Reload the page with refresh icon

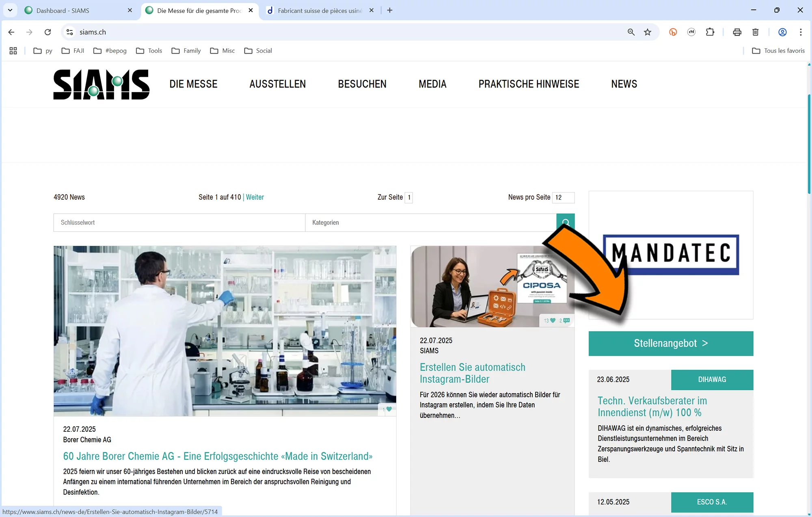pyautogui.click(x=48, y=32)
